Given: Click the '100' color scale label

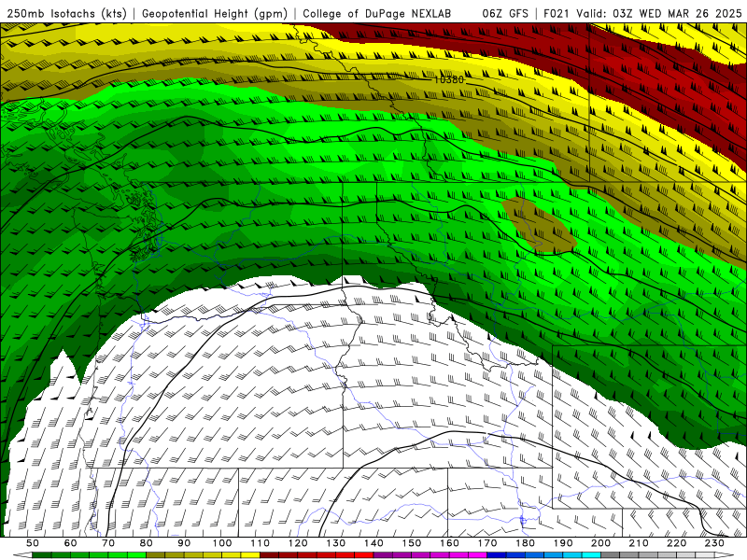Looking at the screenshot, I should point(222,543).
